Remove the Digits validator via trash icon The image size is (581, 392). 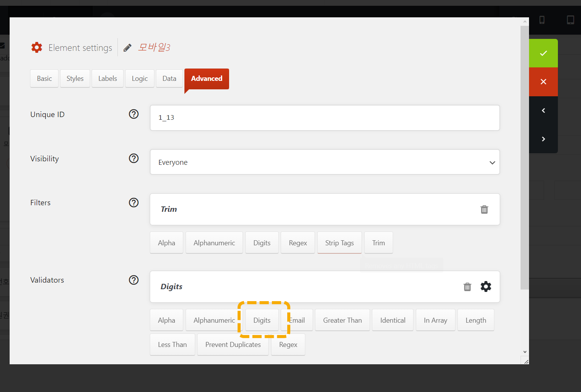[x=467, y=287]
